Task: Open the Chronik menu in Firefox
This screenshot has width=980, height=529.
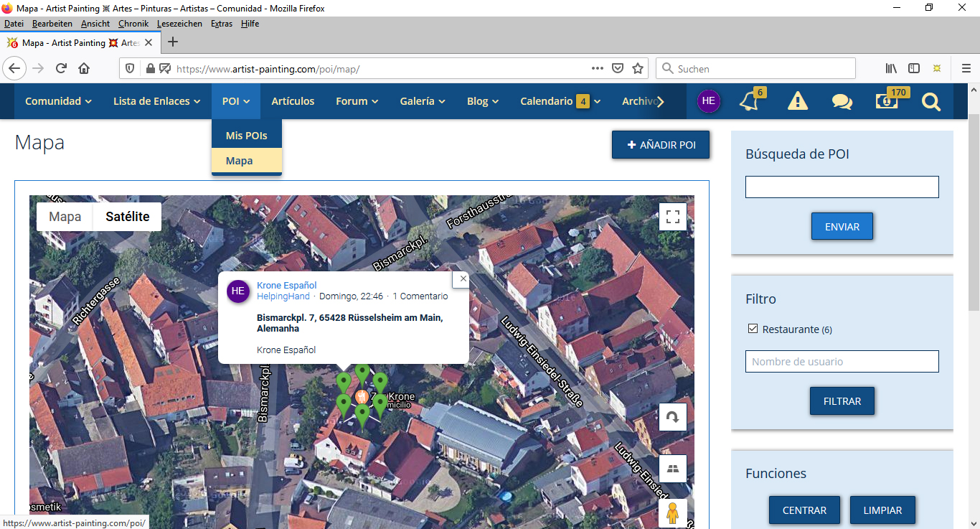Action: tap(133, 24)
